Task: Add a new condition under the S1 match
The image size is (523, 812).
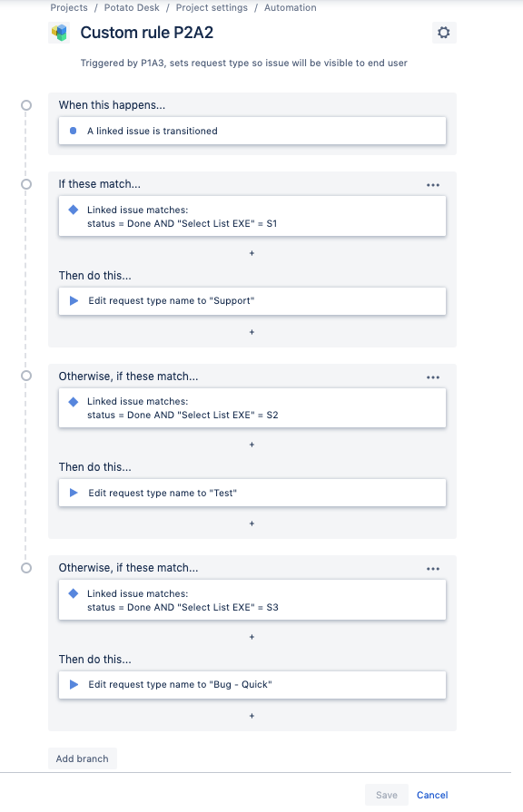Action: pos(252,254)
